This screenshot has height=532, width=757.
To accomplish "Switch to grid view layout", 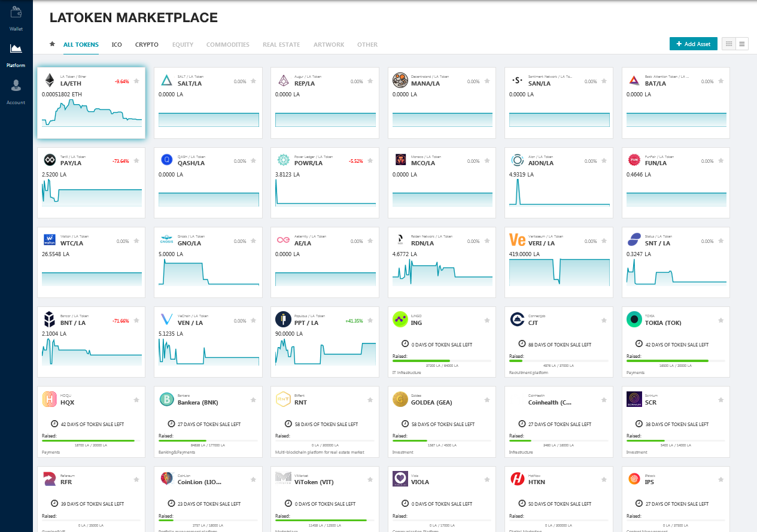I will tap(729, 44).
